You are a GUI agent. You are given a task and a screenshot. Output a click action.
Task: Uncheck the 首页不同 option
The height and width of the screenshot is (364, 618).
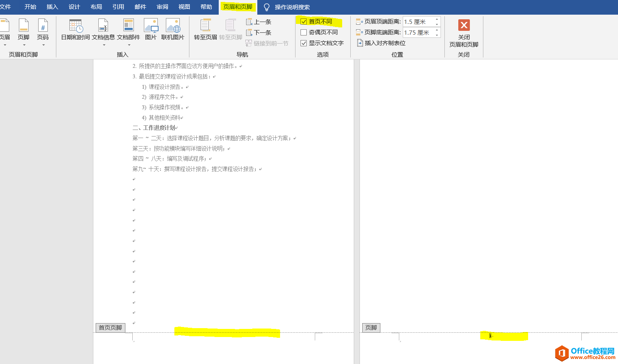tap(304, 21)
